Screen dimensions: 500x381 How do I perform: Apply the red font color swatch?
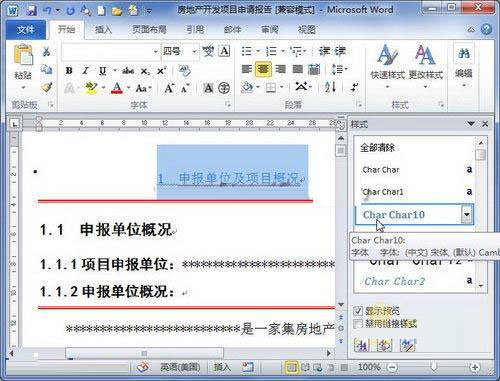pyautogui.click(x=117, y=88)
